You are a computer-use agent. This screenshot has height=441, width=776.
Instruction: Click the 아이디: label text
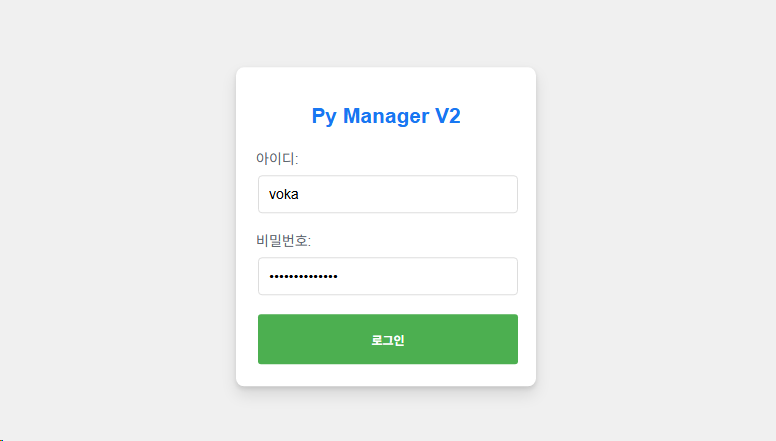[277, 158]
